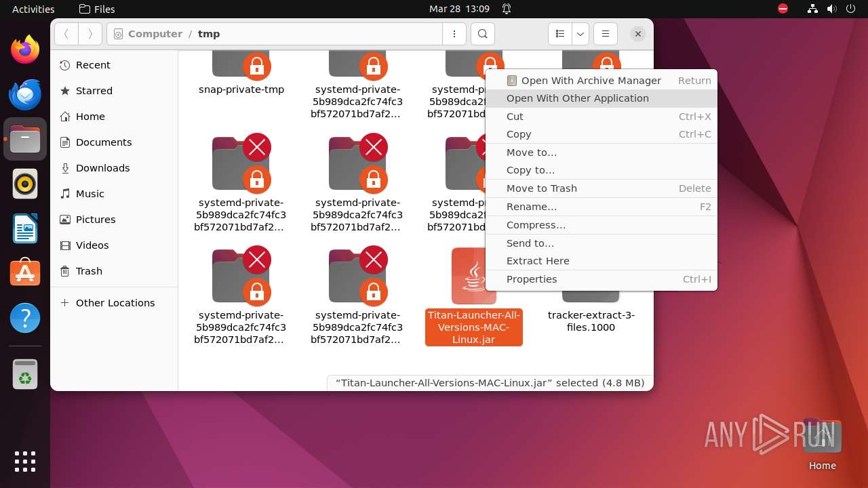The width and height of the screenshot is (868, 488).
Task: Click the search magnifier button
Action: click(x=482, y=34)
